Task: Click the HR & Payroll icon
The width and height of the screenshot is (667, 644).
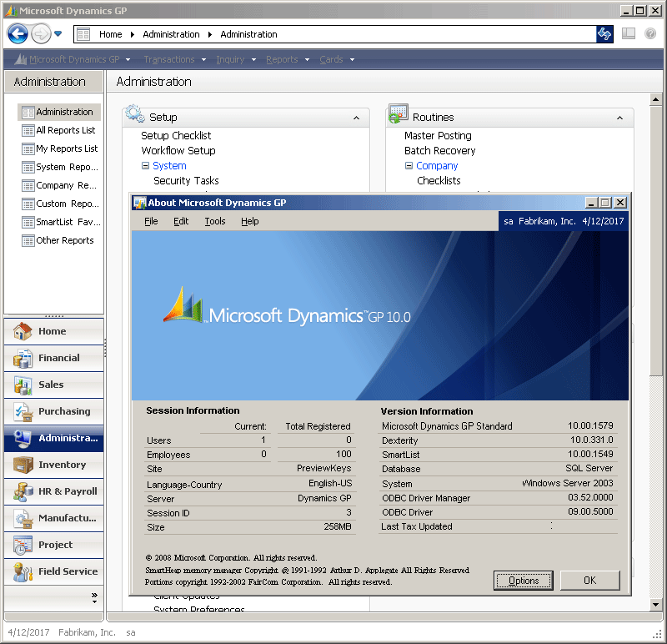Action: pos(23,491)
